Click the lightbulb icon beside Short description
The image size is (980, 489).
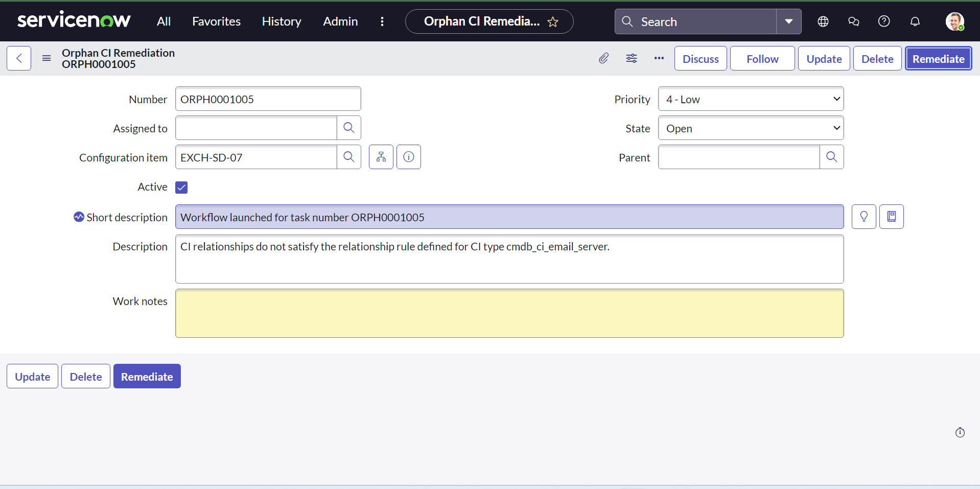[864, 217]
